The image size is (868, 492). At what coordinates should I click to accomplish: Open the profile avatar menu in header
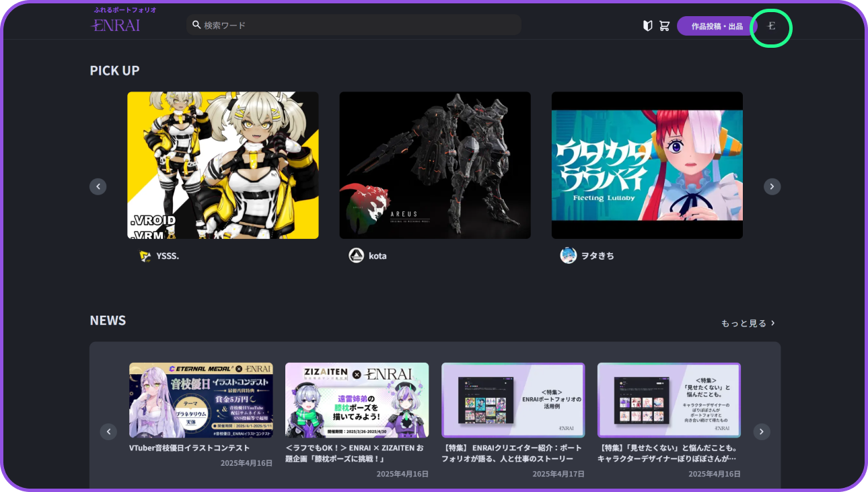pos(772,26)
